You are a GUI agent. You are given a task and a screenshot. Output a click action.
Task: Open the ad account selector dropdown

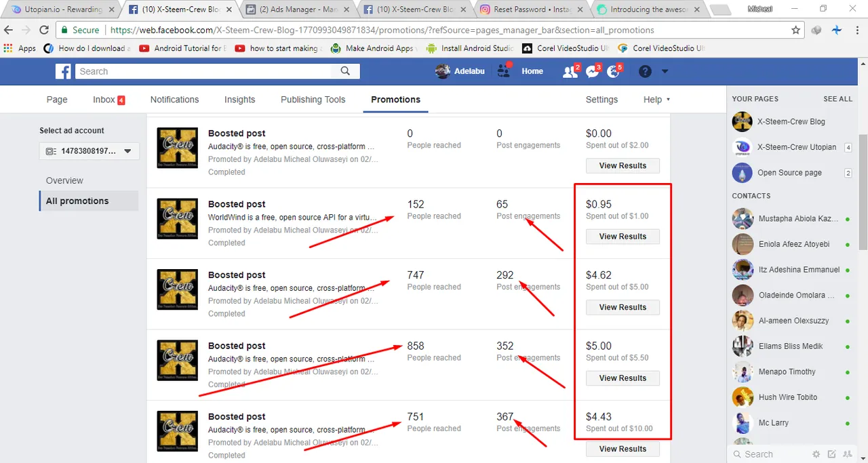90,151
